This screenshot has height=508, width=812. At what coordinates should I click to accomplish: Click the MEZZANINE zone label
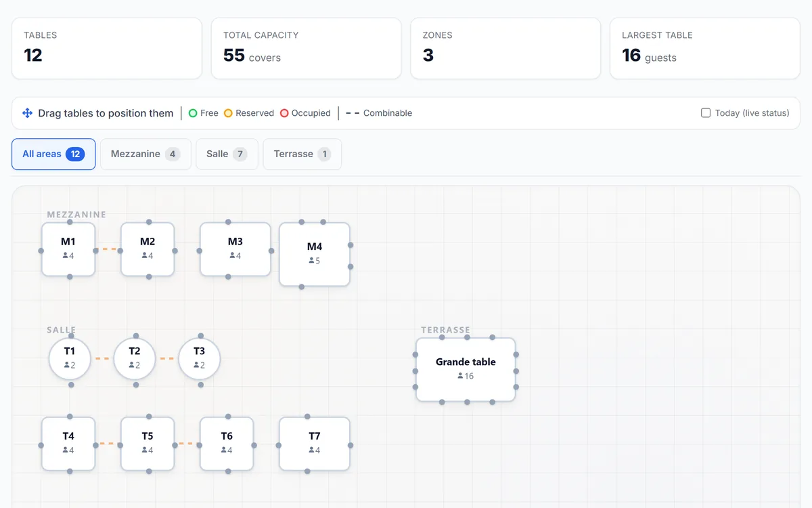coord(76,215)
